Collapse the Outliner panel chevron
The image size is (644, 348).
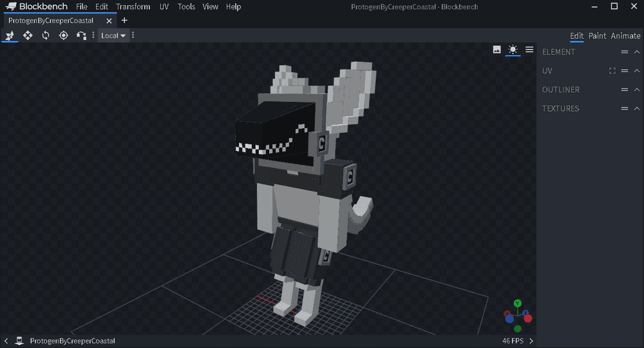636,90
